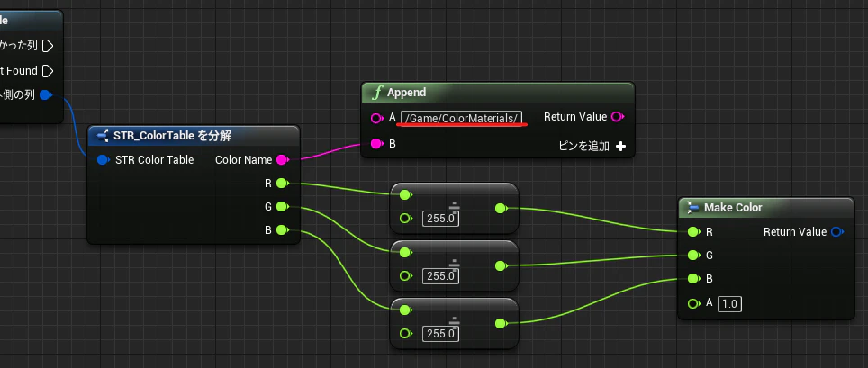Click the bottom divide node's output pin
Screen dimensions: 868x368
point(501,323)
